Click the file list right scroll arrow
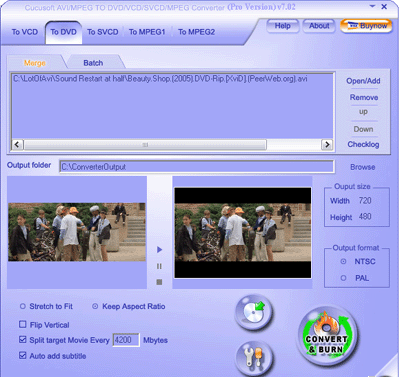The width and height of the screenshot is (400, 377). pos(327,145)
